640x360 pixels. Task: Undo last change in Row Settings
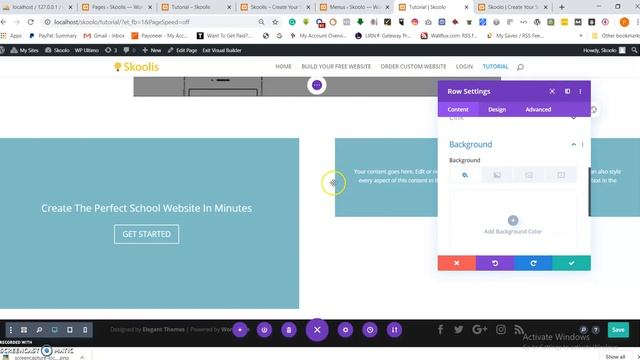pos(495,263)
